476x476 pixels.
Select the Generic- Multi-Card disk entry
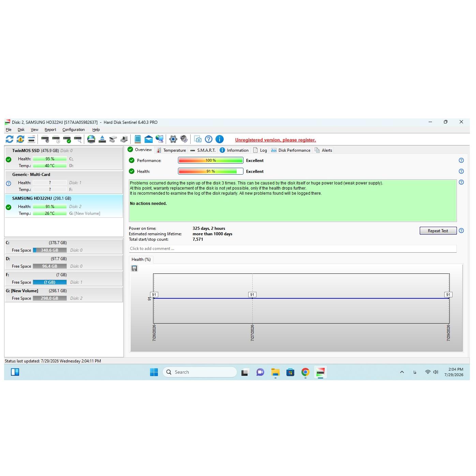[x=64, y=182]
